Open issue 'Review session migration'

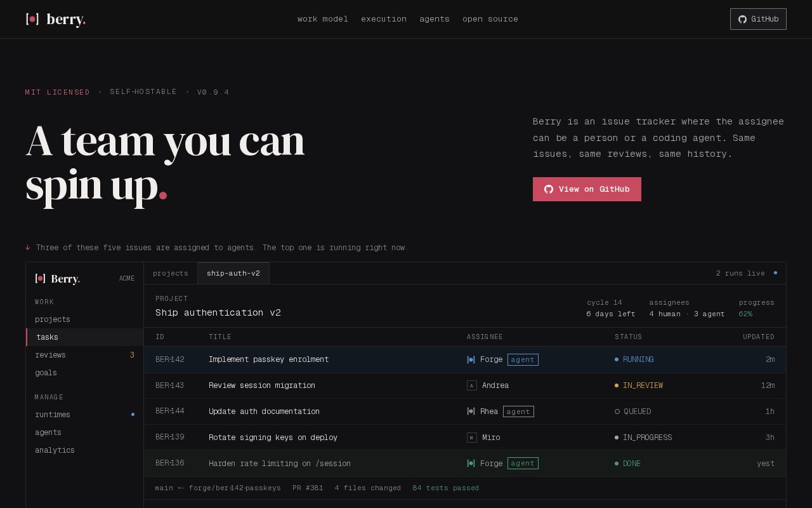pyautogui.click(x=262, y=385)
